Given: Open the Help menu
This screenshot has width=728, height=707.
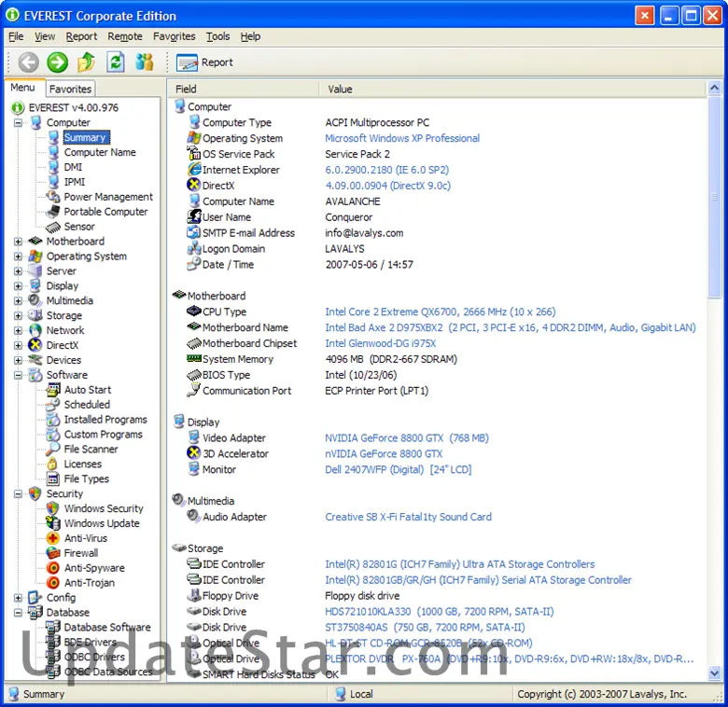Looking at the screenshot, I should (250, 36).
